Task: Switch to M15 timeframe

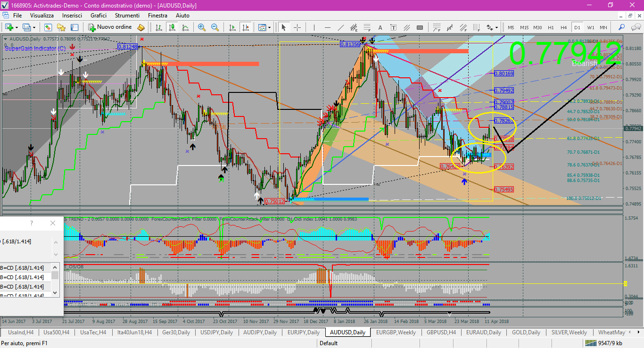Action: 524,27
